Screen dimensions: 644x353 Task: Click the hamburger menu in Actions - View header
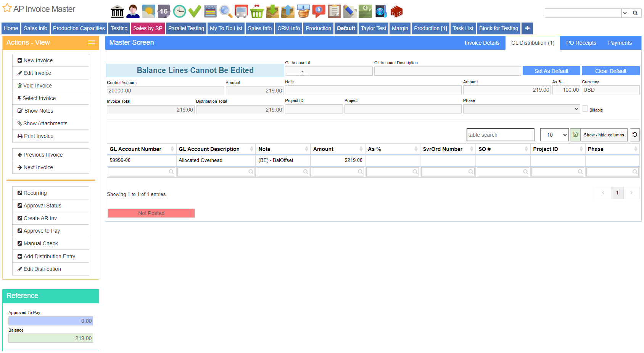(92, 43)
